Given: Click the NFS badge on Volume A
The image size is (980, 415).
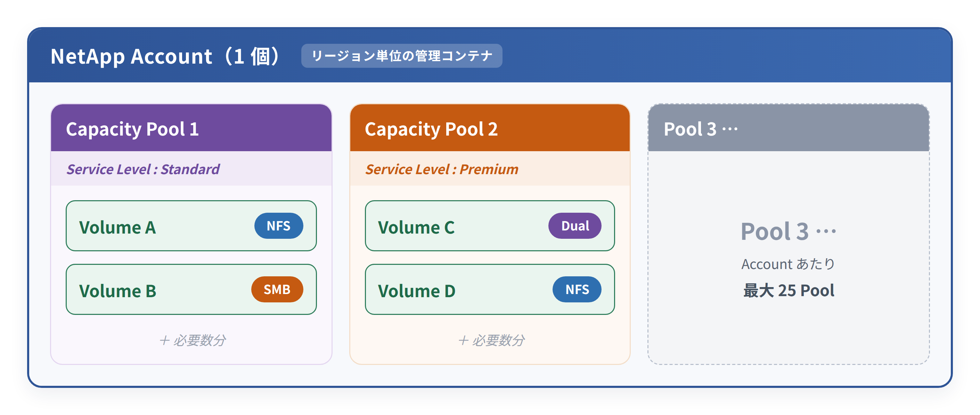Looking at the screenshot, I should click(x=278, y=226).
